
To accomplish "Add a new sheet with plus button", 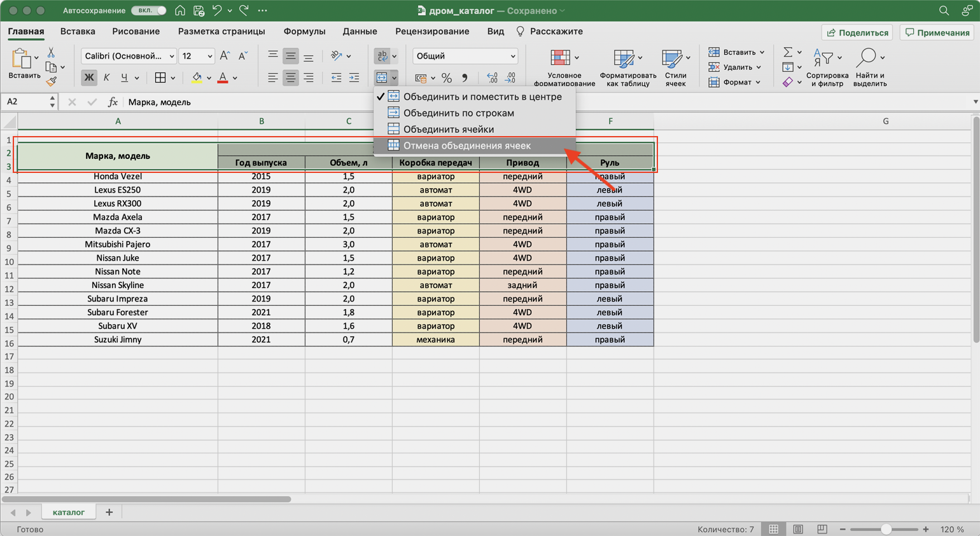I will (109, 512).
